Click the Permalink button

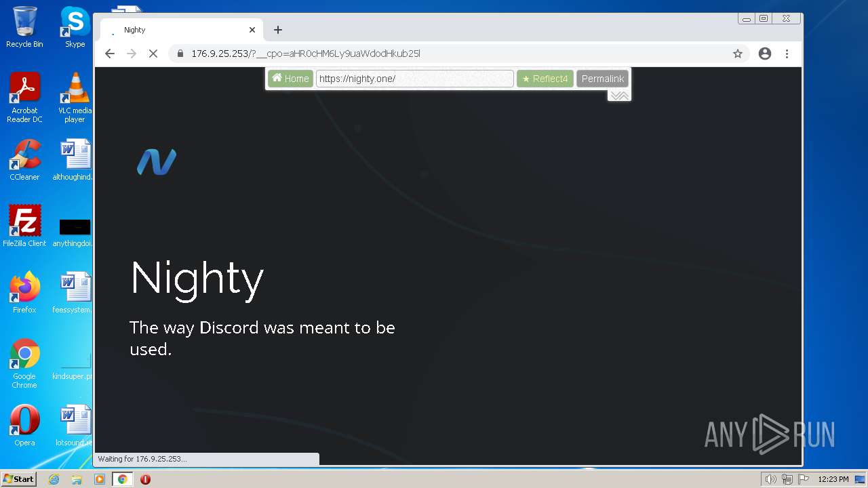pyautogui.click(x=602, y=79)
